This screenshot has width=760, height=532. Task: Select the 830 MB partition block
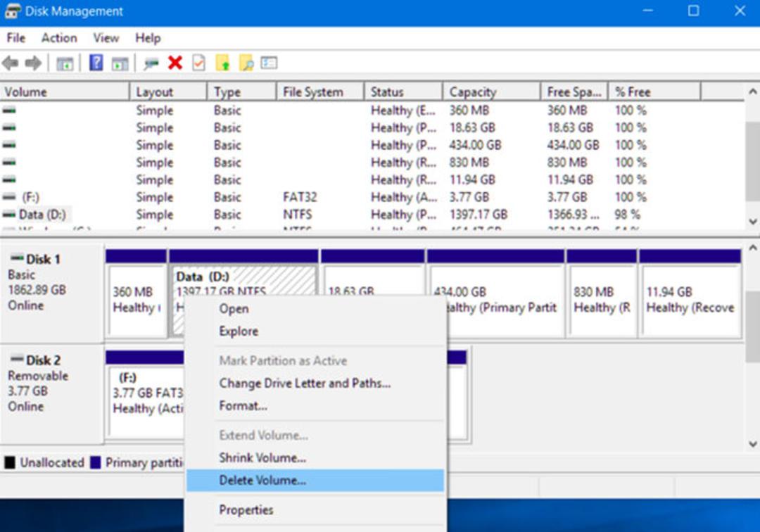pyautogui.click(x=602, y=293)
